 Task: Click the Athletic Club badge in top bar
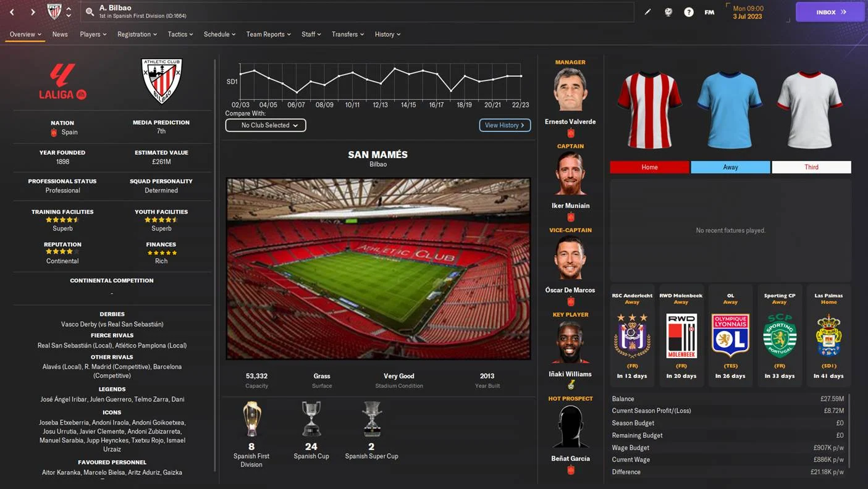(54, 11)
